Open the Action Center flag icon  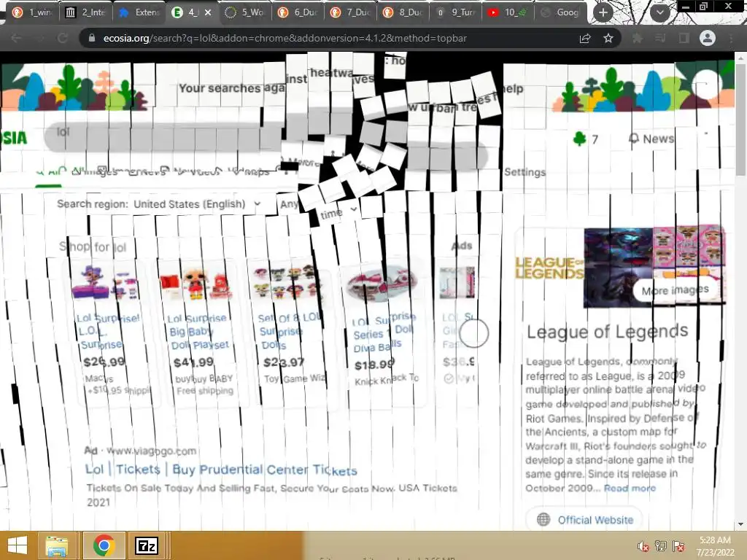coord(678,546)
